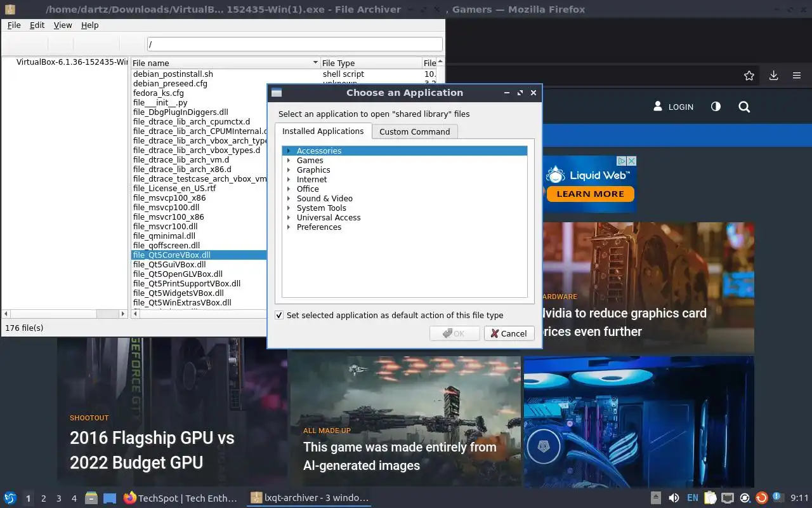Expand the Universal Access category
Screen dimensions: 812x508
coord(288,217)
